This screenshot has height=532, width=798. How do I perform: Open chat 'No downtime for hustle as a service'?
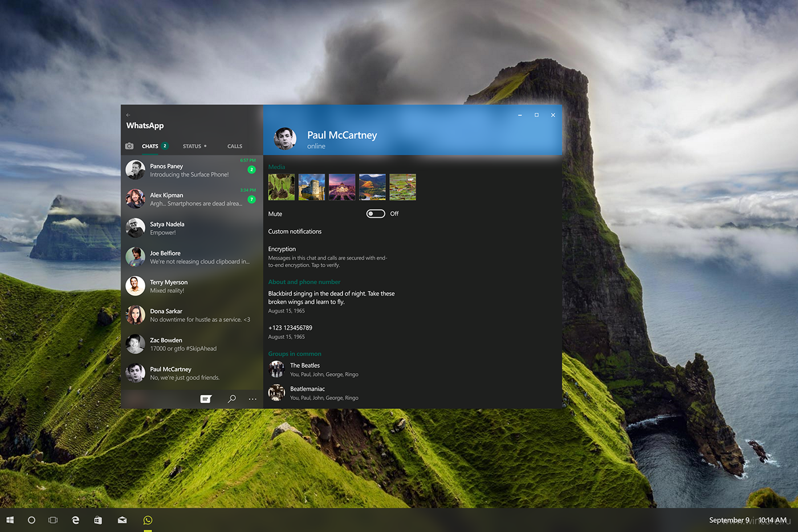(x=192, y=315)
